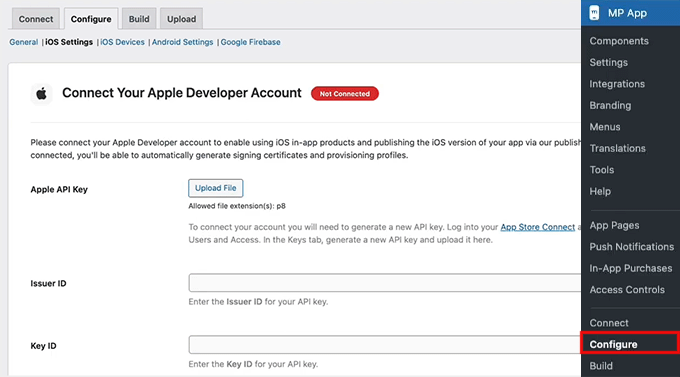Open Build in the sidebar menu

point(601,366)
